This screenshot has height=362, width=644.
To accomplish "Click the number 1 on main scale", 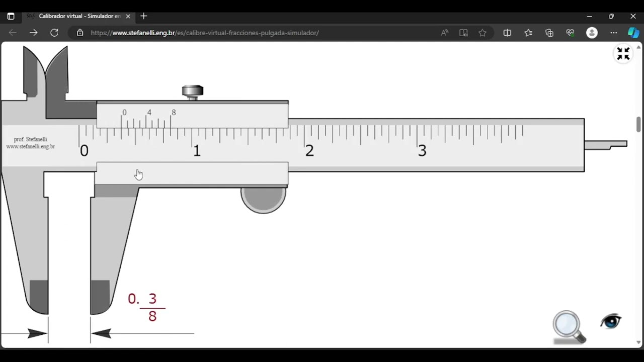I will click(x=197, y=151).
